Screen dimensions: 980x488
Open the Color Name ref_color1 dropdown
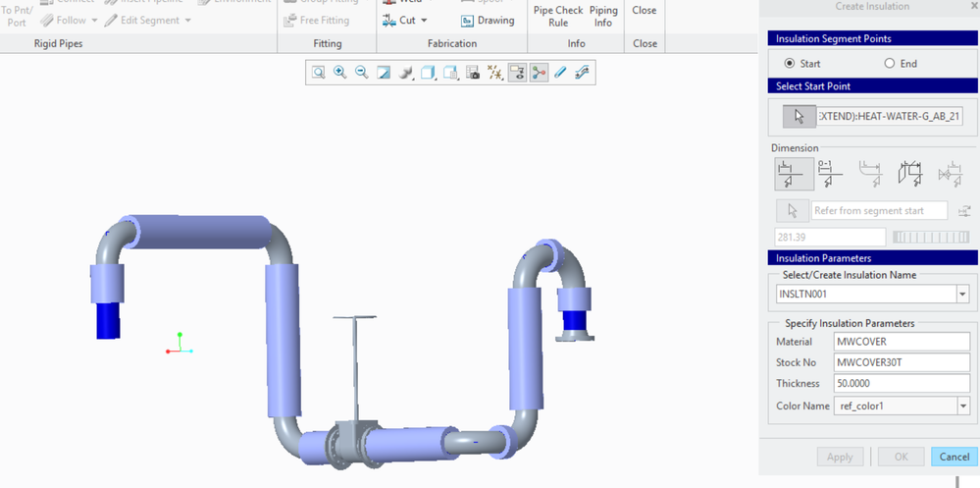click(x=961, y=406)
